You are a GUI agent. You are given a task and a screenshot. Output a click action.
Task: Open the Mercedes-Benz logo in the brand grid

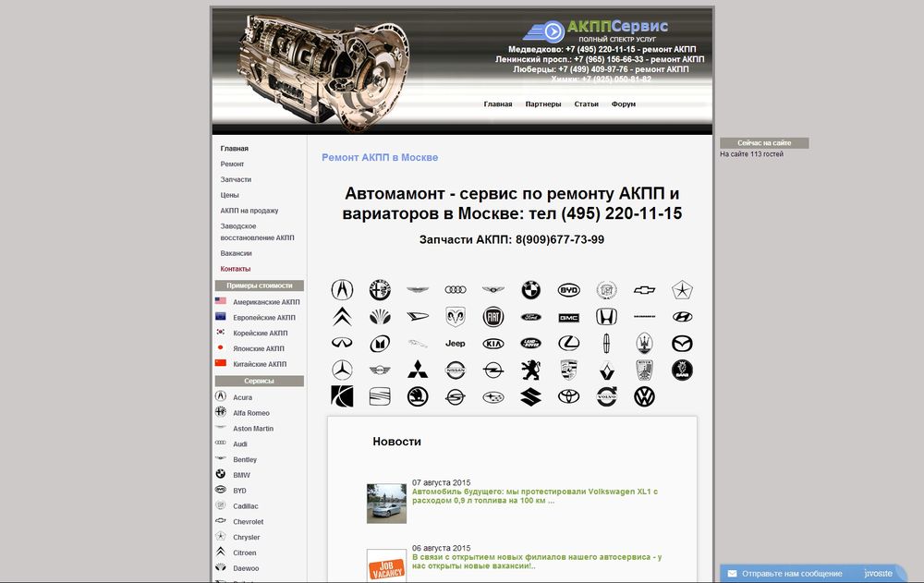(342, 370)
